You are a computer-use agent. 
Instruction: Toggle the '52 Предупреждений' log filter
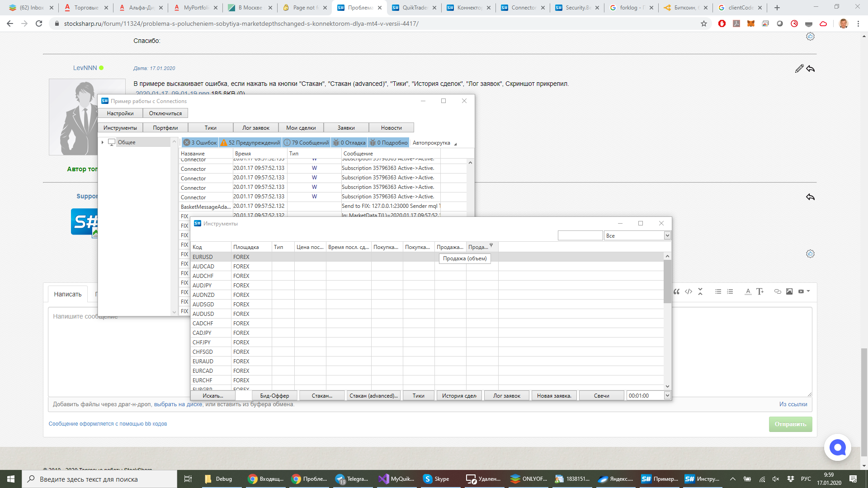point(250,142)
